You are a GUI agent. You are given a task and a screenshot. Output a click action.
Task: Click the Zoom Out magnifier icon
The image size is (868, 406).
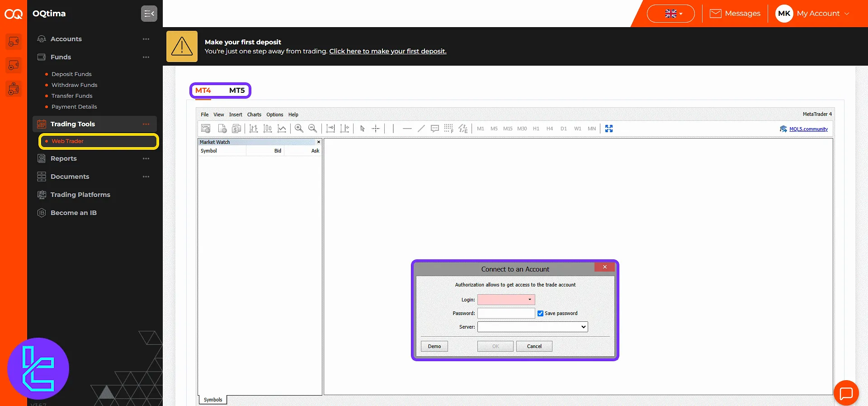click(312, 129)
